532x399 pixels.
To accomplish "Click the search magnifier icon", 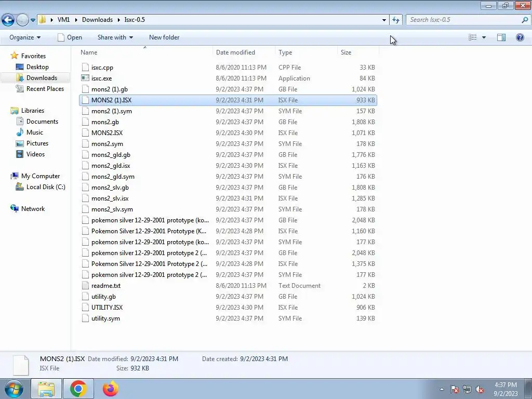I will pos(525,20).
